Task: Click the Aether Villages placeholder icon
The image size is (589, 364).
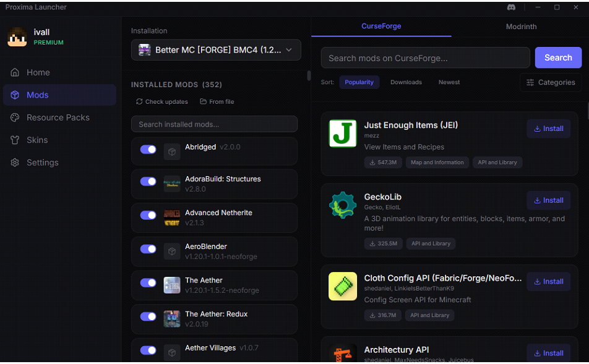Action: [x=171, y=352]
